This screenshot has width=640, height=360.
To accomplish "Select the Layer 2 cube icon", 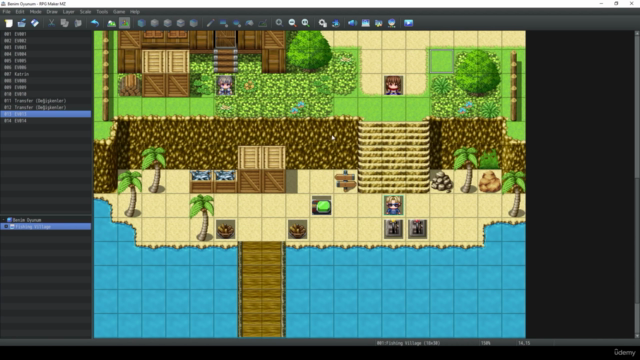I will coord(168,23).
